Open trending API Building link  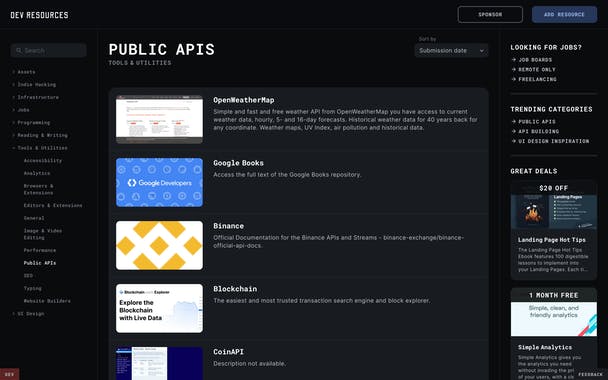539,131
